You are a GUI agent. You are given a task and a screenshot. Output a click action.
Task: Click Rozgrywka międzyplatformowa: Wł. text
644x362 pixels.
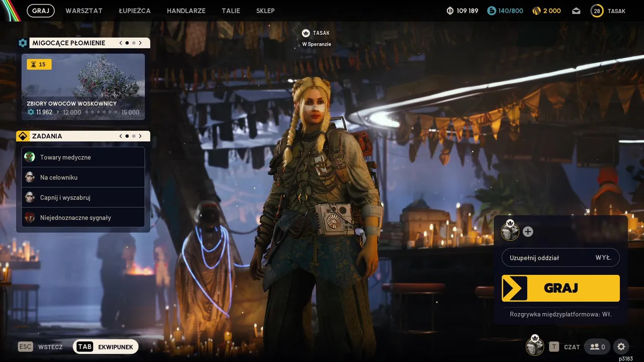(x=560, y=314)
